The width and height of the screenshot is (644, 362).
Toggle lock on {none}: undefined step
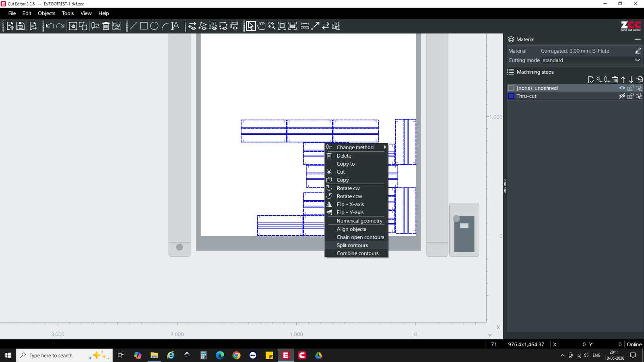point(631,88)
